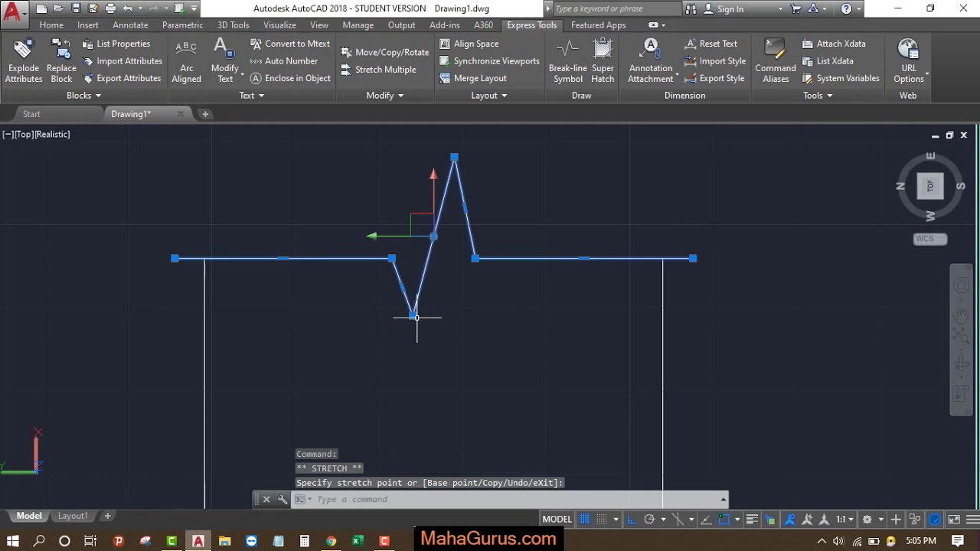Click the Align Space tool

click(x=469, y=44)
